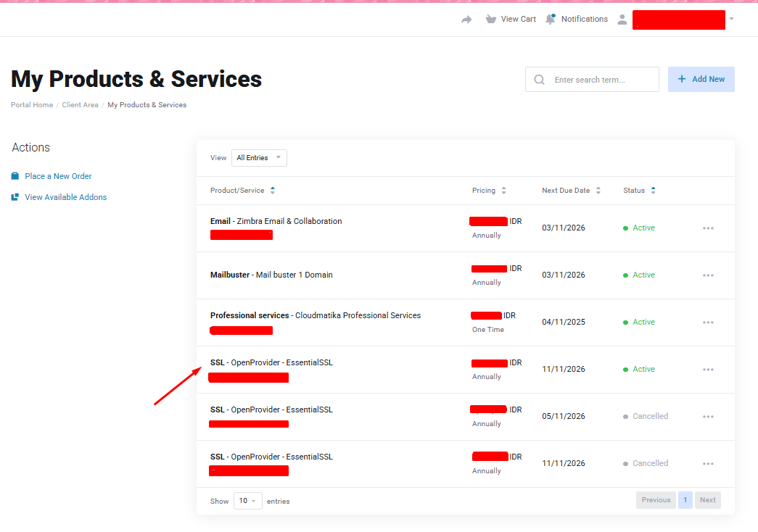
Task: Go to Client Area breadcrumb
Action: pos(80,105)
